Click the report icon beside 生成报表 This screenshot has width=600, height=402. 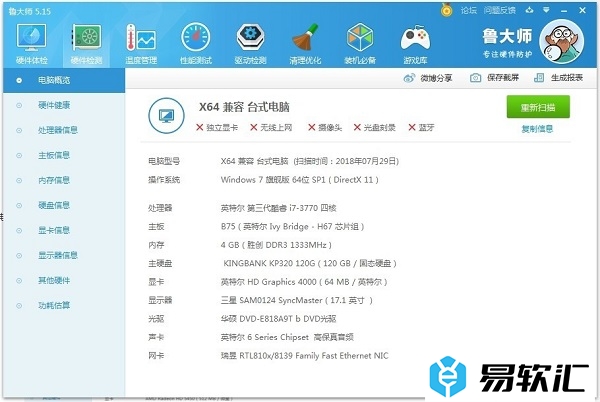tap(539, 78)
